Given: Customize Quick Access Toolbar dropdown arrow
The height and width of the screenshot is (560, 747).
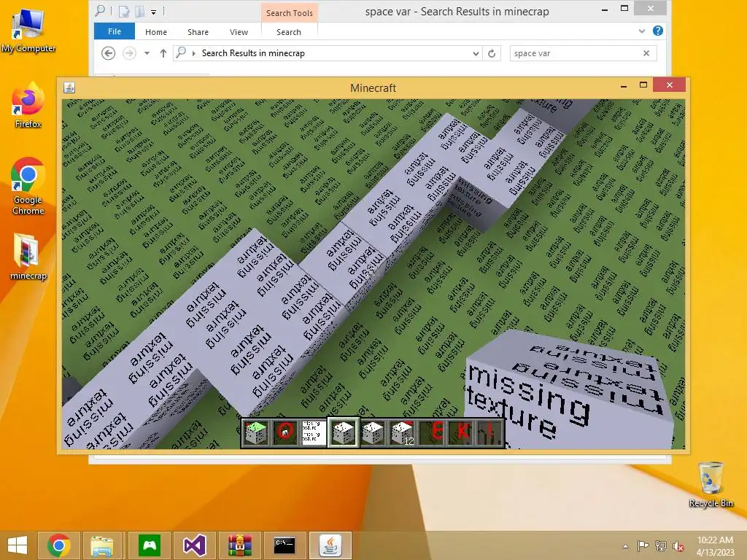Looking at the screenshot, I should coord(153,12).
